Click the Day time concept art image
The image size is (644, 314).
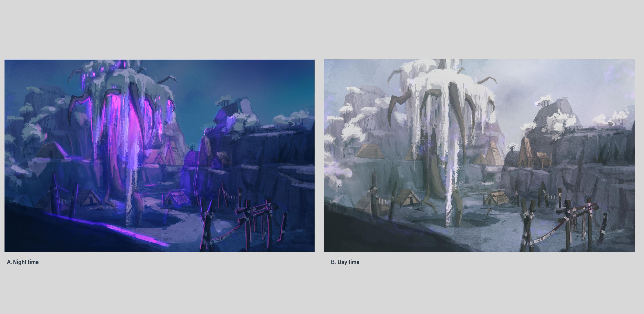[479, 155]
